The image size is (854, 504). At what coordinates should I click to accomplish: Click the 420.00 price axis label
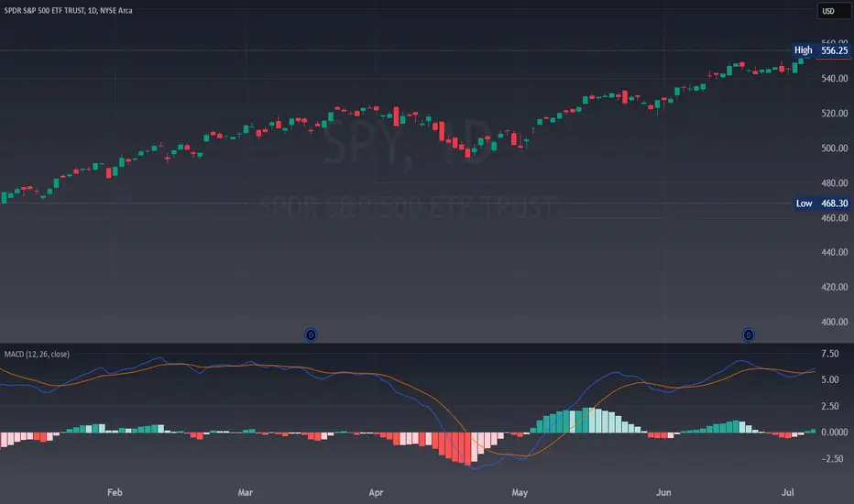click(835, 287)
